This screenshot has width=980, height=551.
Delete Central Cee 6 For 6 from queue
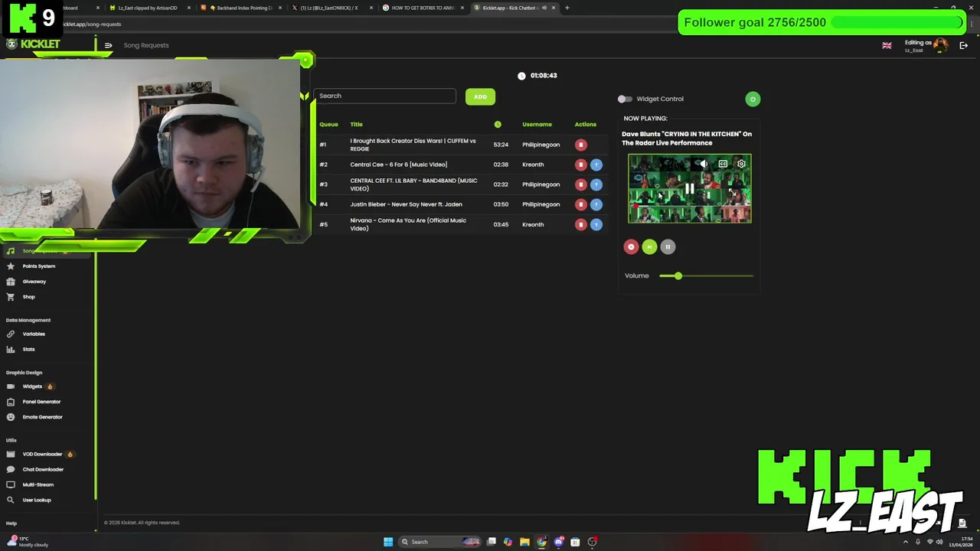[581, 165]
